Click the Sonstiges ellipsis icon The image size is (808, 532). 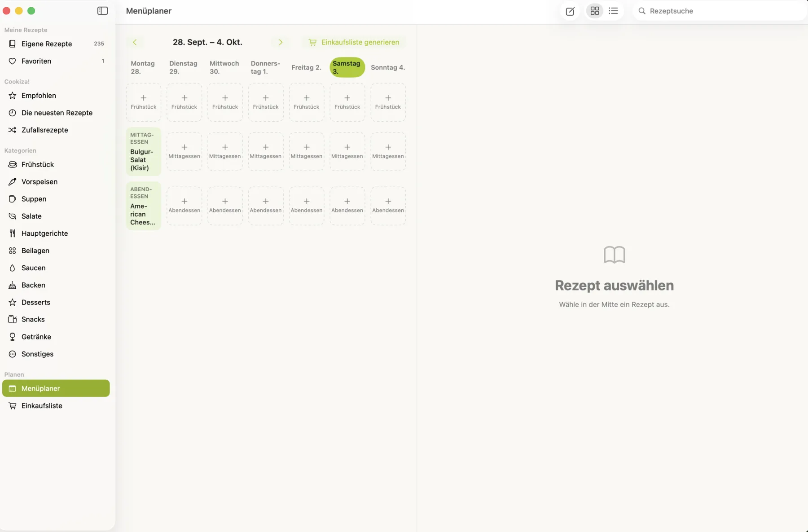pyautogui.click(x=13, y=354)
